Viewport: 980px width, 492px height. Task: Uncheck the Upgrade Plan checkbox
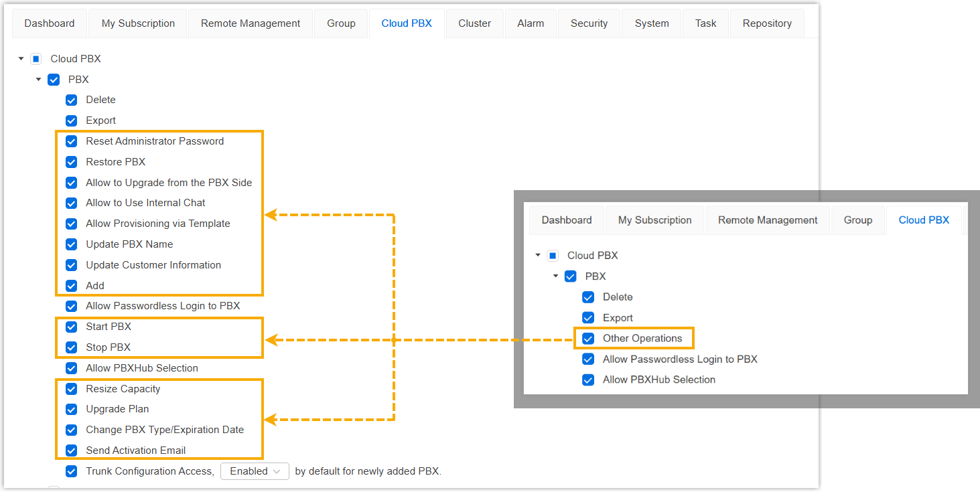[x=72, y=409]
